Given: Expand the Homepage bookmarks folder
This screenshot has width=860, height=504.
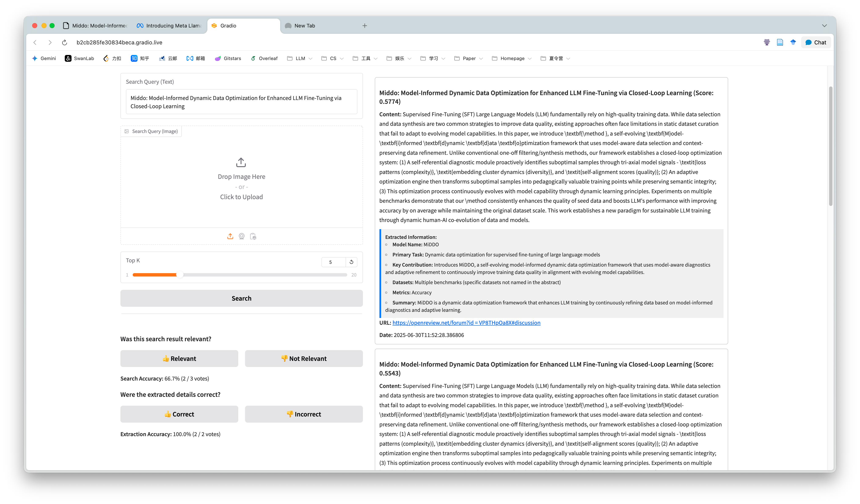Looking at the screenshot, I should [511, 58].
